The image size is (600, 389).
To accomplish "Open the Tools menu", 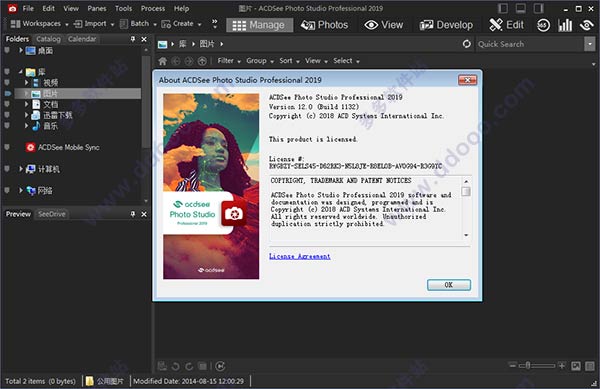I will [123, 8].
